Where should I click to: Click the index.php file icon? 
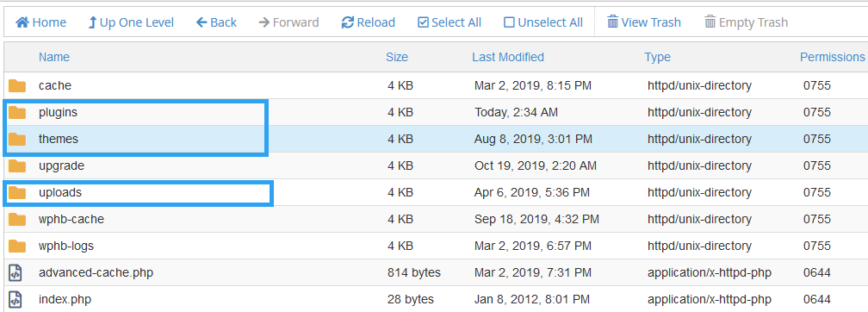(x=15, y=299)
